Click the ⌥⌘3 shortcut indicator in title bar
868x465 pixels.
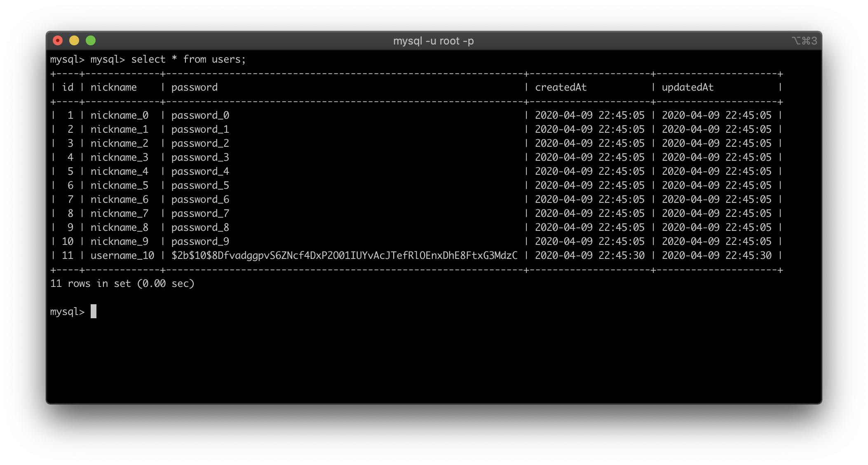(x=804, y=41)
